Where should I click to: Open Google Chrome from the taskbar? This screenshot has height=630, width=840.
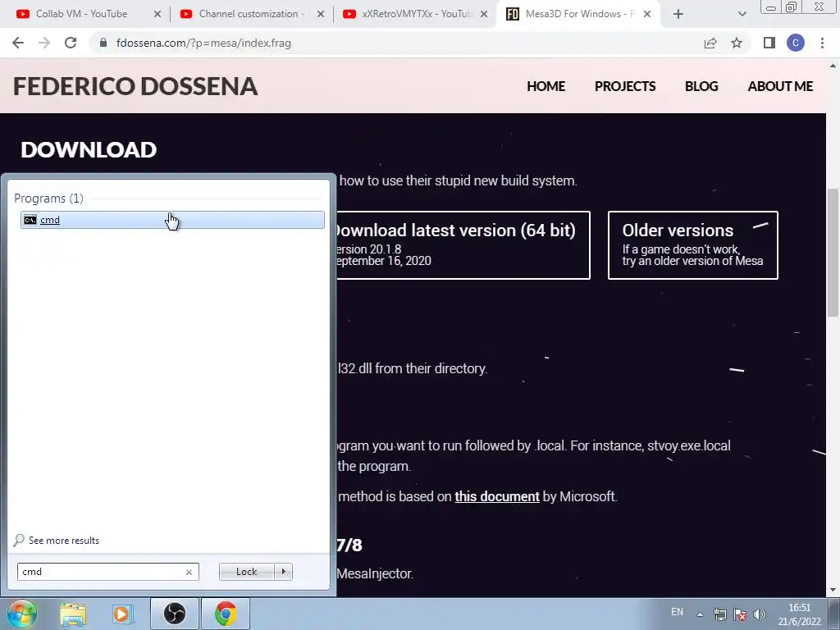click(226, 614)
